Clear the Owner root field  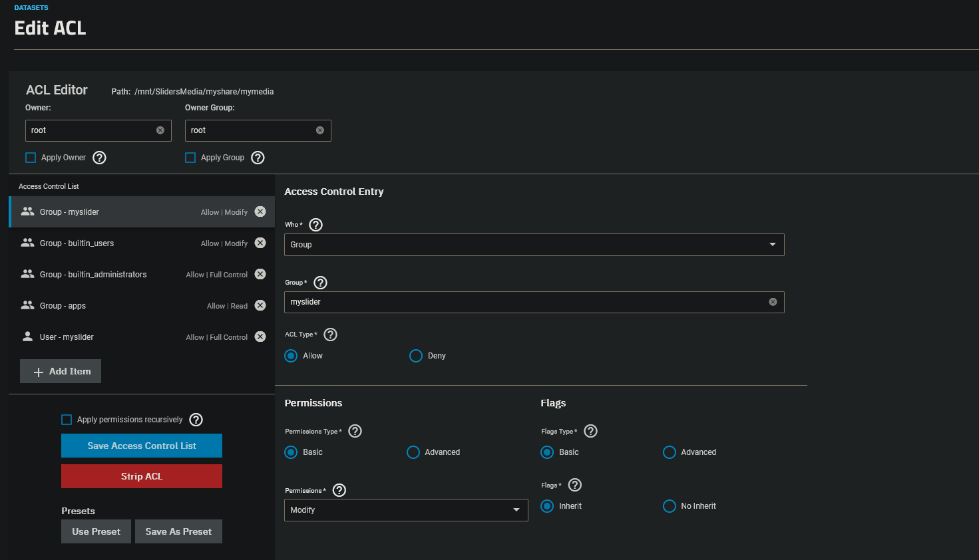160,130
